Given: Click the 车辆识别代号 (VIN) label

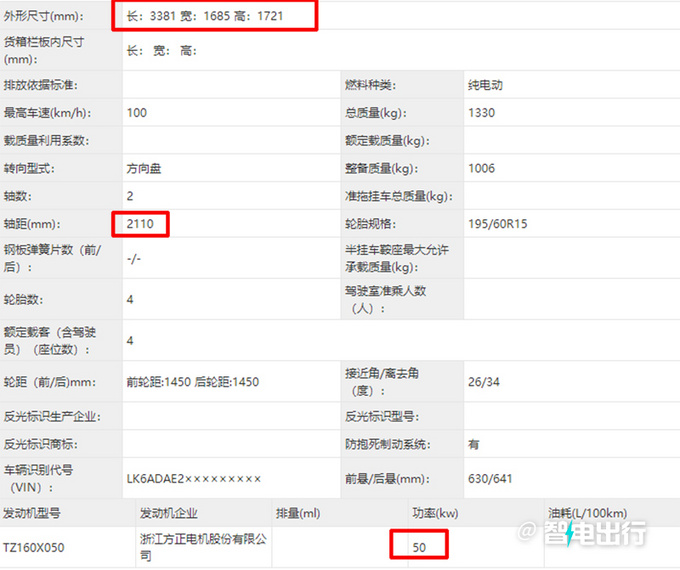Looking at the screenshot, I should (38, 478).
